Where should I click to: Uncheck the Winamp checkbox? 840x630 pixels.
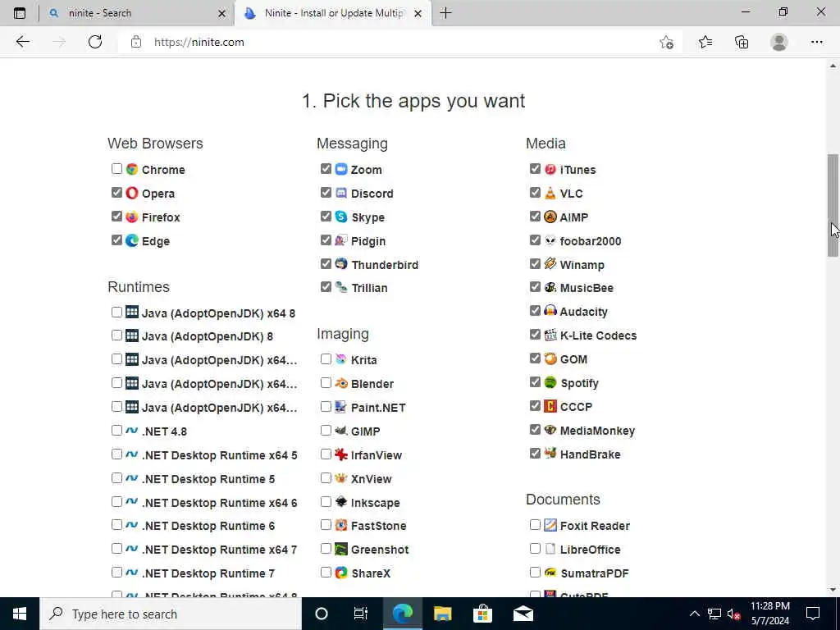[x=535, y=263]
